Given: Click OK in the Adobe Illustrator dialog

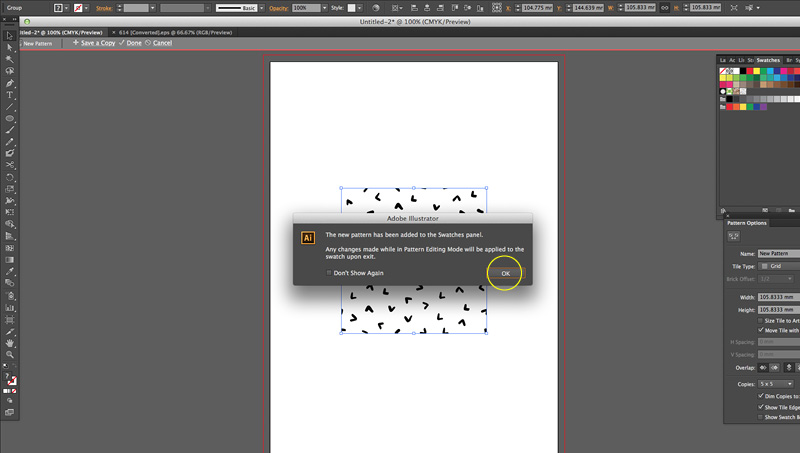Looking at the screenshot, I should (506, 273).
